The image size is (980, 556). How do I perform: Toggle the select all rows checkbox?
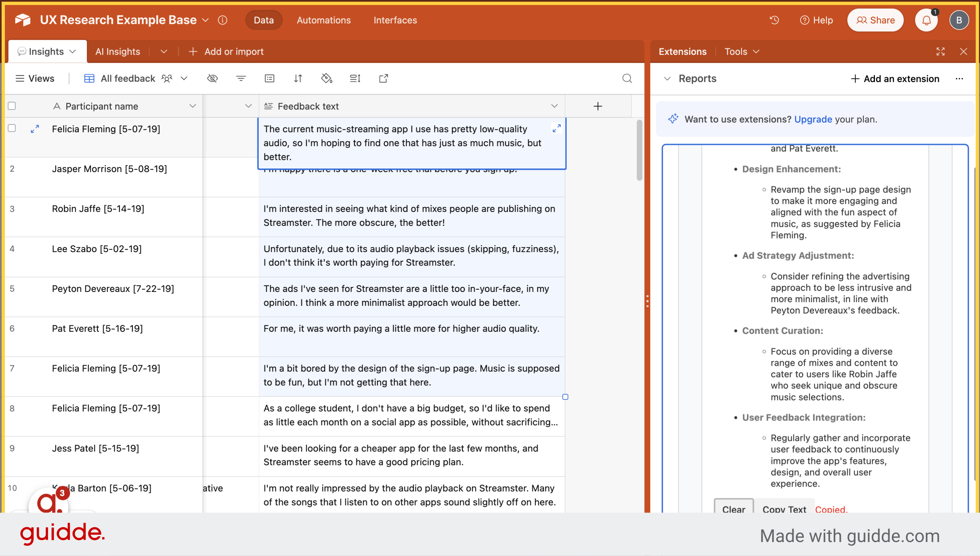point(12,106)
